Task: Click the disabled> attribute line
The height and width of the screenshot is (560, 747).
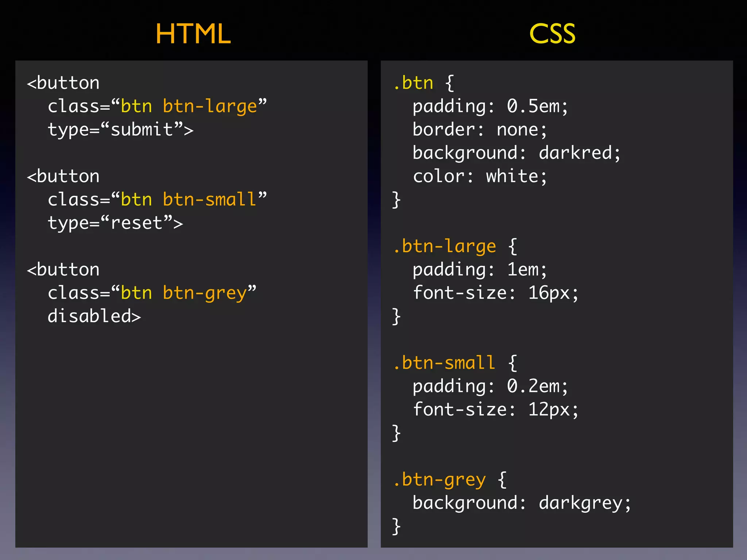Action: tap(94, 316)
